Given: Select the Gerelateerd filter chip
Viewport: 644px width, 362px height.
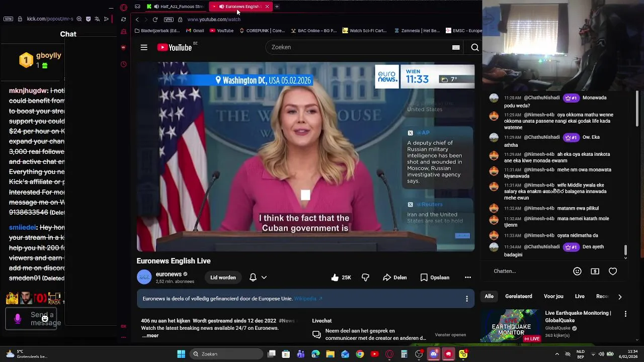Looking at the screenshot, I should click(x=519, y=297).
